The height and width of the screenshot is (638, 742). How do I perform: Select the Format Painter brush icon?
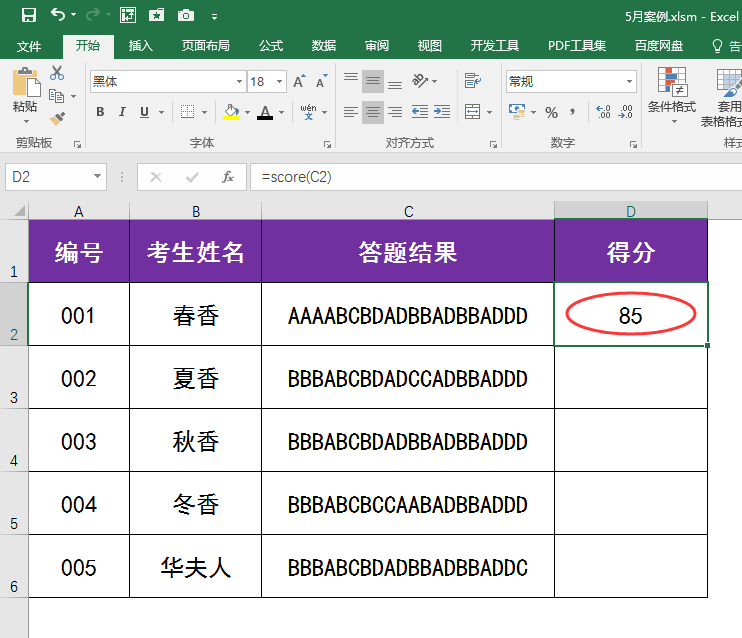point(57,118)
